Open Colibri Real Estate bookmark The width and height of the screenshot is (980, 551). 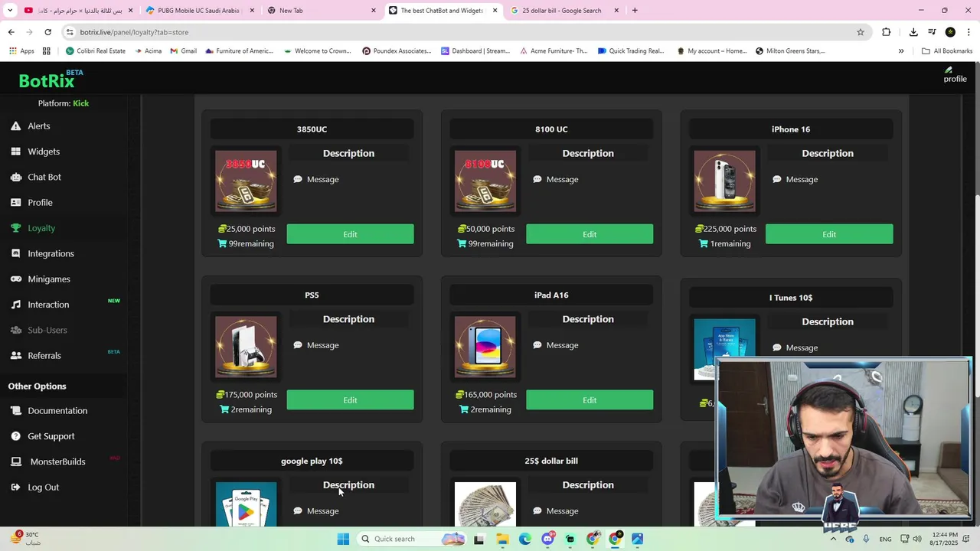[96, 51]
